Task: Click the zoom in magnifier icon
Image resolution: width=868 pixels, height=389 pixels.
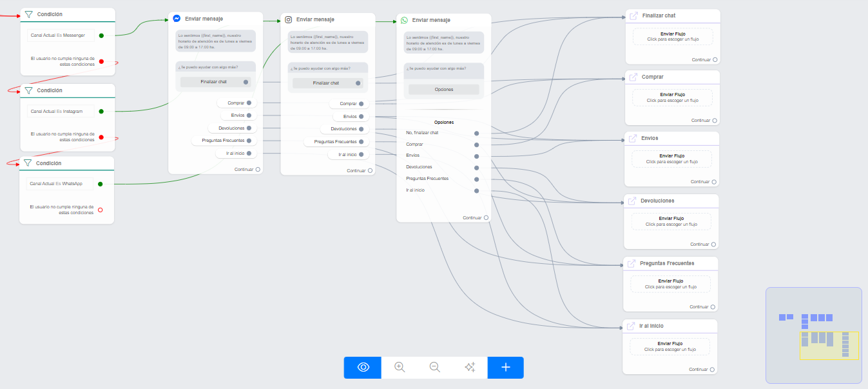Action: coord(400,367)
